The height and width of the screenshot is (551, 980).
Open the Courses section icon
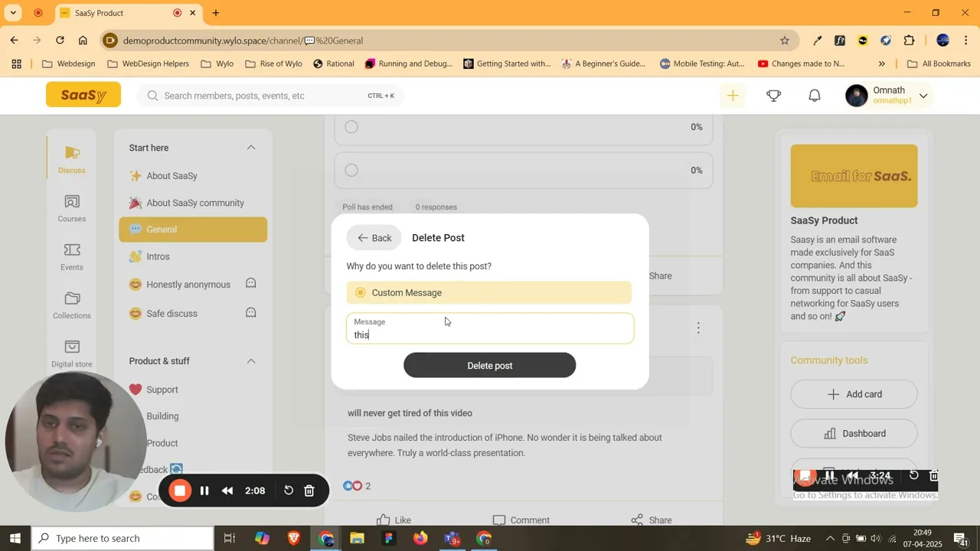[72, 202]
